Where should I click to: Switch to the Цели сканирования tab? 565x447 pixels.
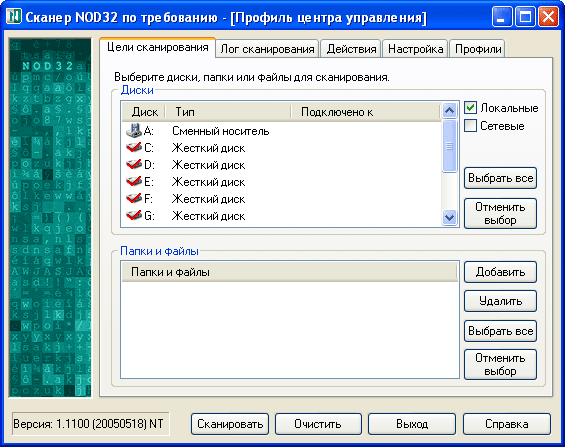[x=157, y=48]
